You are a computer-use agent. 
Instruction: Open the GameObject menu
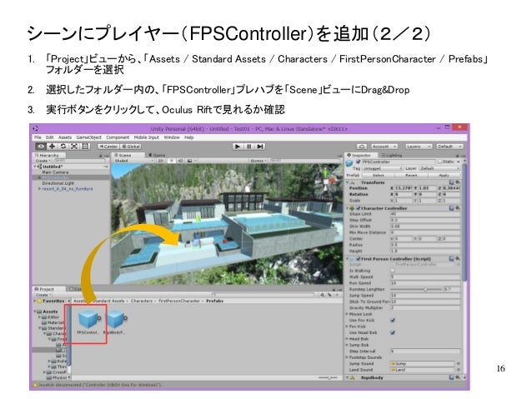(x=89, y=137)
